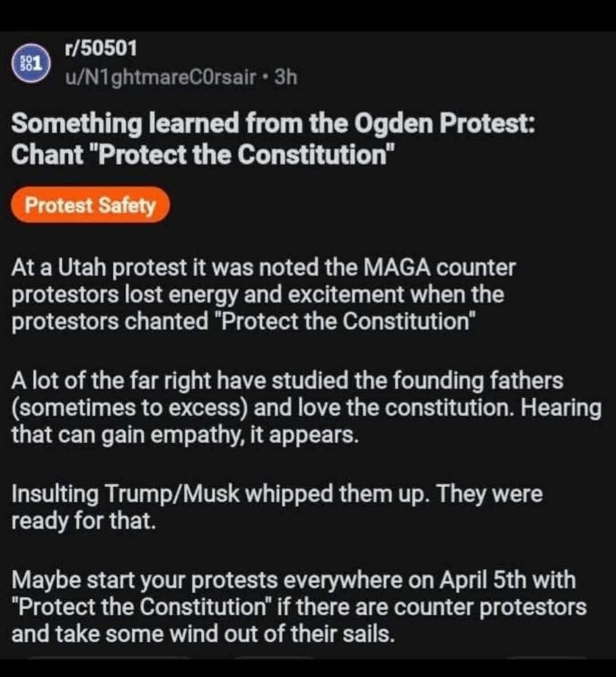Click the paragraph 'Insulting Trump/Musk whipped them up'
The width and height of the screenshot is (616, 677).
[x=277, y=507]
